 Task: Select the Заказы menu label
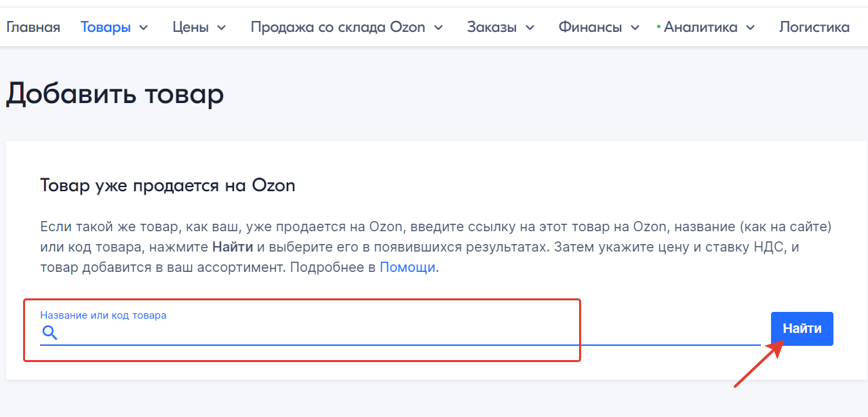tap(492, 27)
